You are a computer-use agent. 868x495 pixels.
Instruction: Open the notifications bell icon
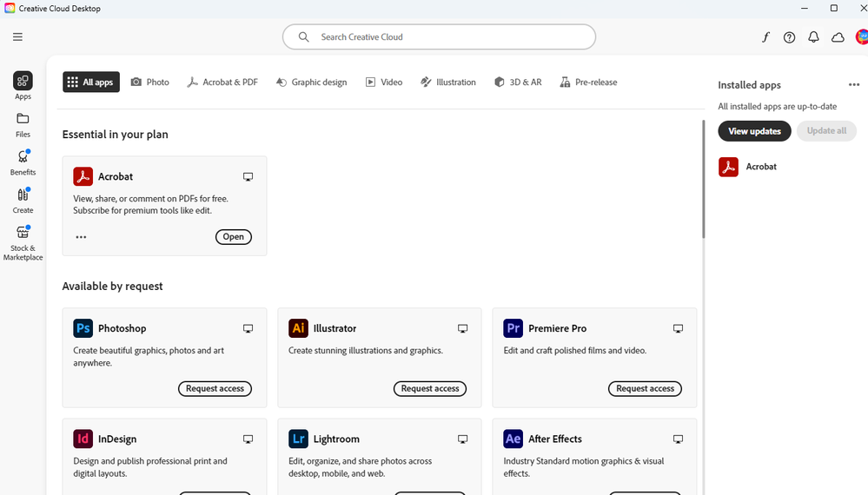[814, 37]
